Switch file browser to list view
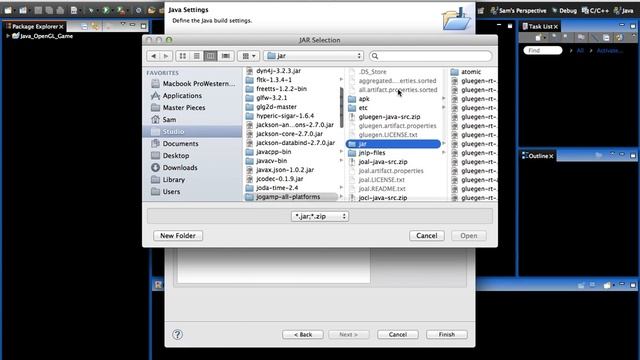The image size is (640, 360). 197,56
